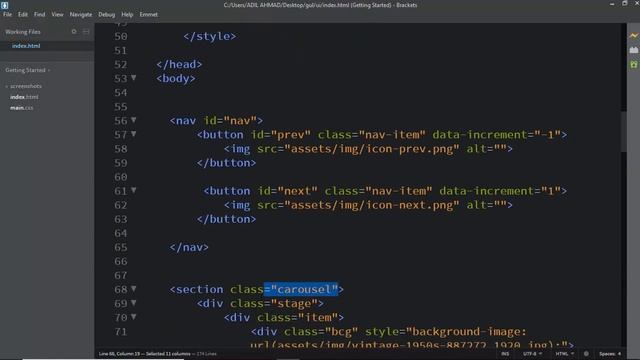
Task: Open the File menu
Action: 7,14
